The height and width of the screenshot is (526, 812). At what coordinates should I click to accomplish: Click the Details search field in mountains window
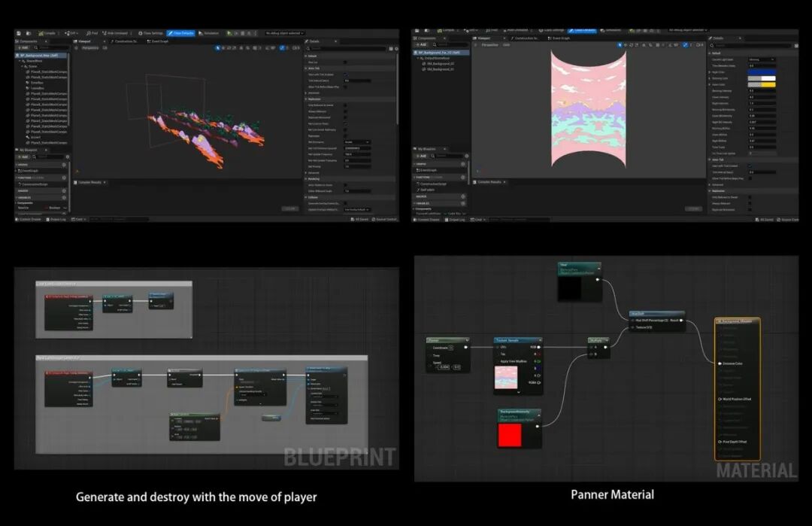click(347, 48)
